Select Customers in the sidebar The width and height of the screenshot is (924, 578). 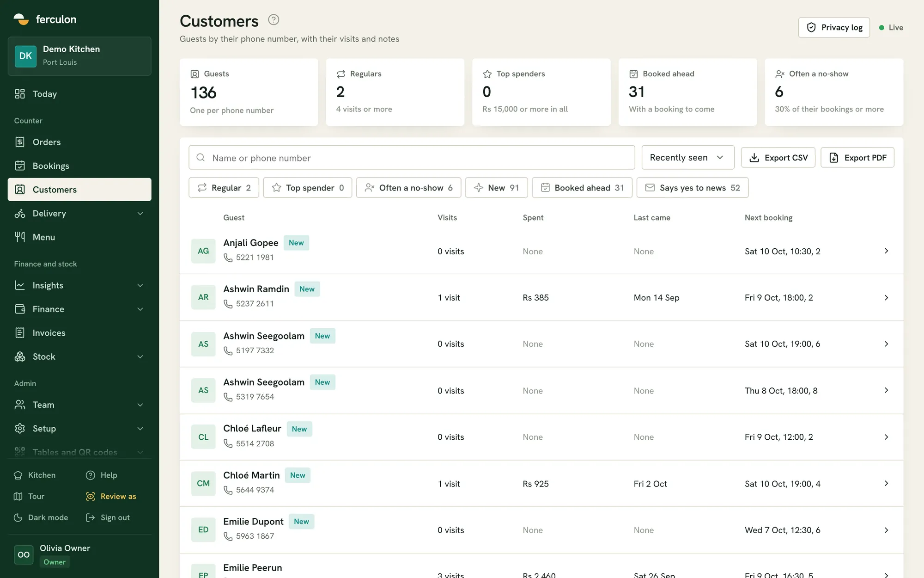pyautogui.click(x=79, y=190)
